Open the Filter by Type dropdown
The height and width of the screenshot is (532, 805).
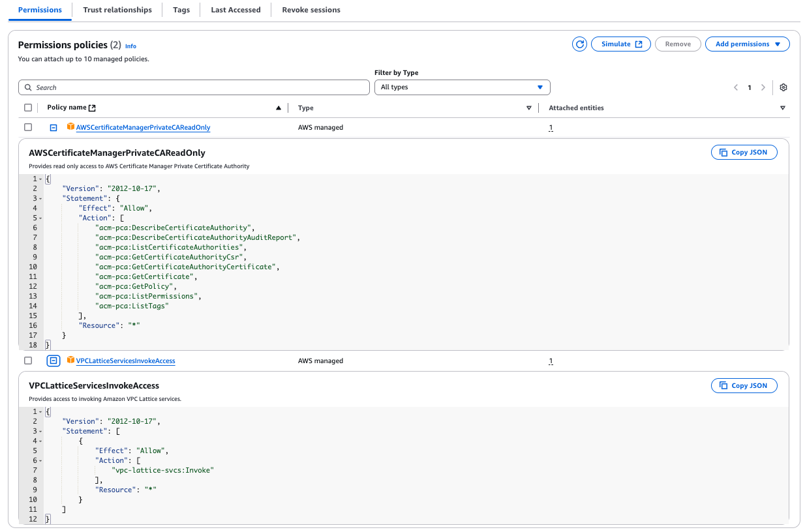tap(463, 87)
